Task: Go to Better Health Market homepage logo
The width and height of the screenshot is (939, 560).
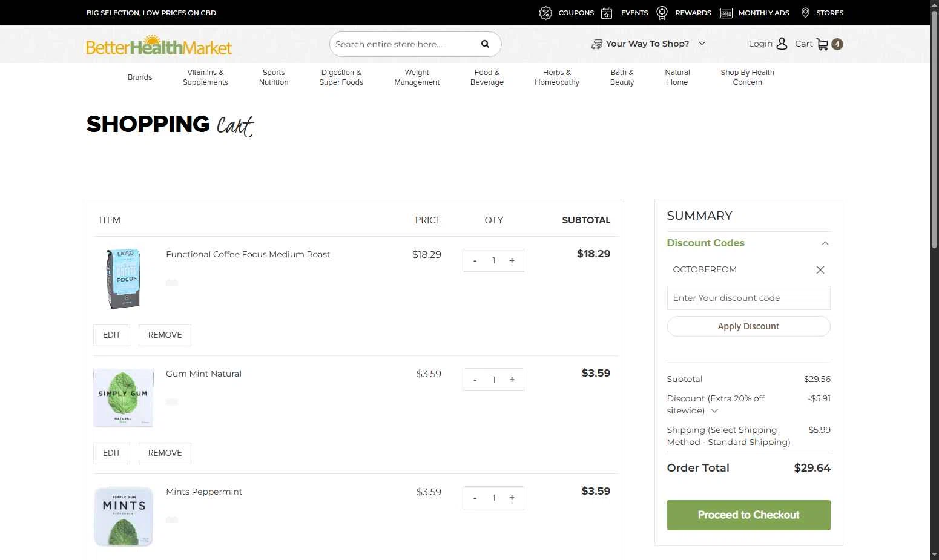Action: pyautogui.click(x=159, y=44)
